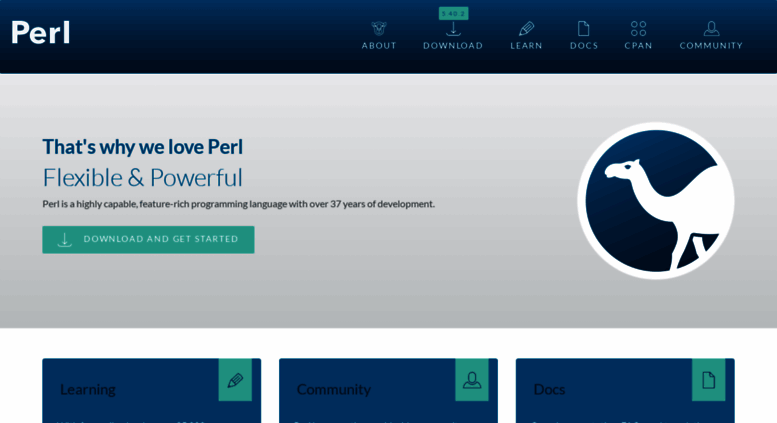This screenshot has width=777, height=423.
Task: Open the Community person icon in navigation
Action: click(x=711, y=28)
